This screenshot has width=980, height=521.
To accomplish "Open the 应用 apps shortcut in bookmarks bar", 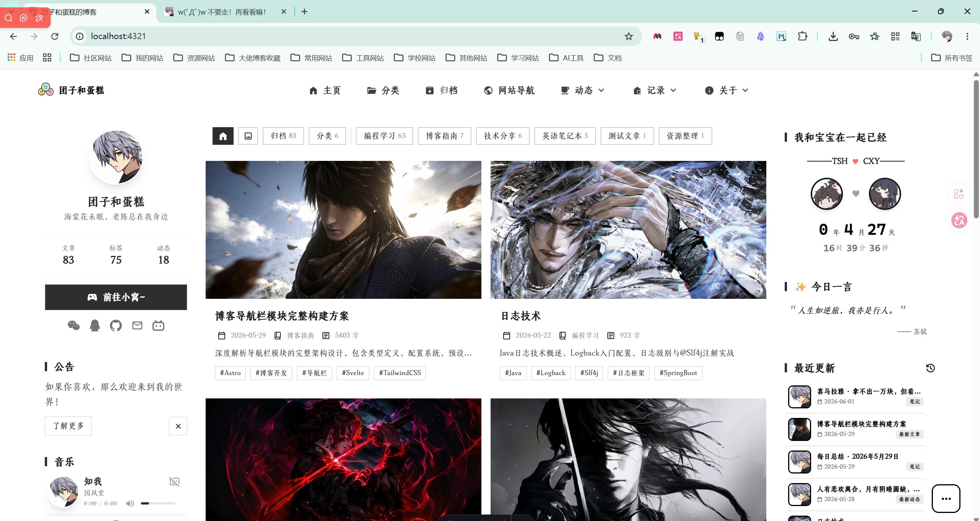I will click(x=20, y=58).
